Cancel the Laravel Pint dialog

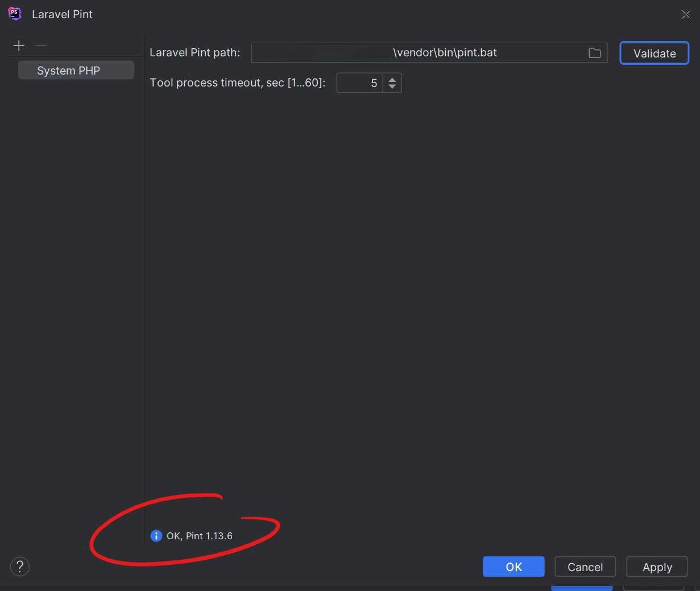[x=585, y=567]
